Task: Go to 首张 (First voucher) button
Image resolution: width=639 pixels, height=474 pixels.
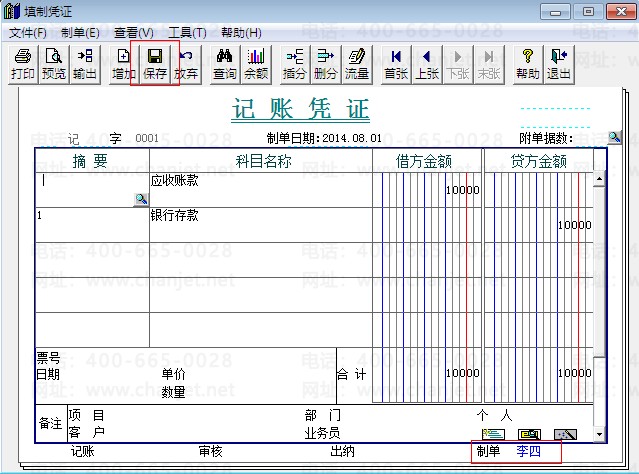Action: coord(397,64)
